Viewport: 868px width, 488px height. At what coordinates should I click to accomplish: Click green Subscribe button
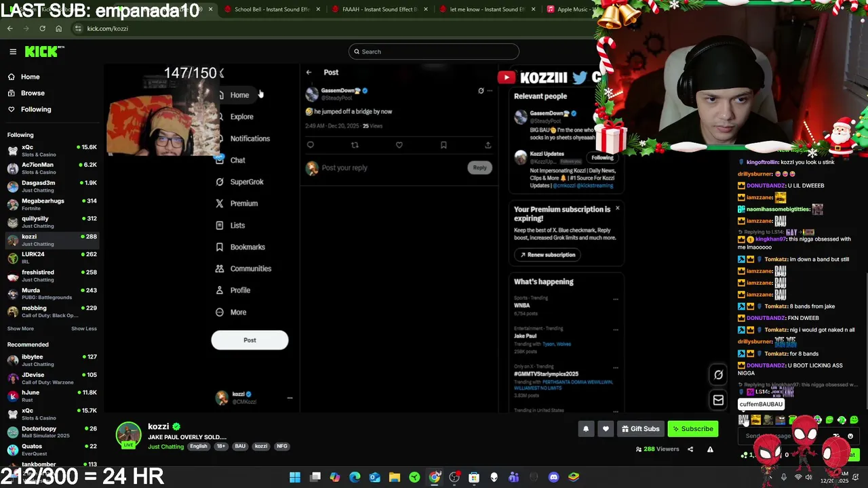(692, 428)
